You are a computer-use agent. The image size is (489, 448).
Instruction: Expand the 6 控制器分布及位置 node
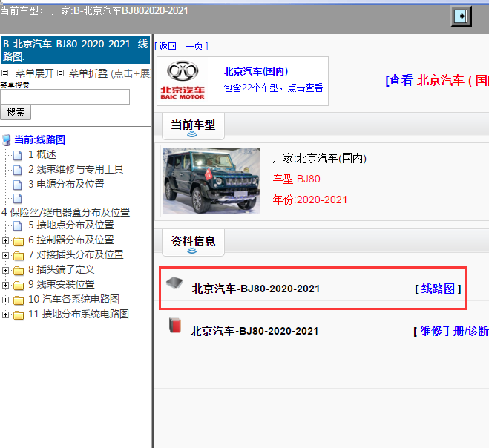(x=5, y=240)
